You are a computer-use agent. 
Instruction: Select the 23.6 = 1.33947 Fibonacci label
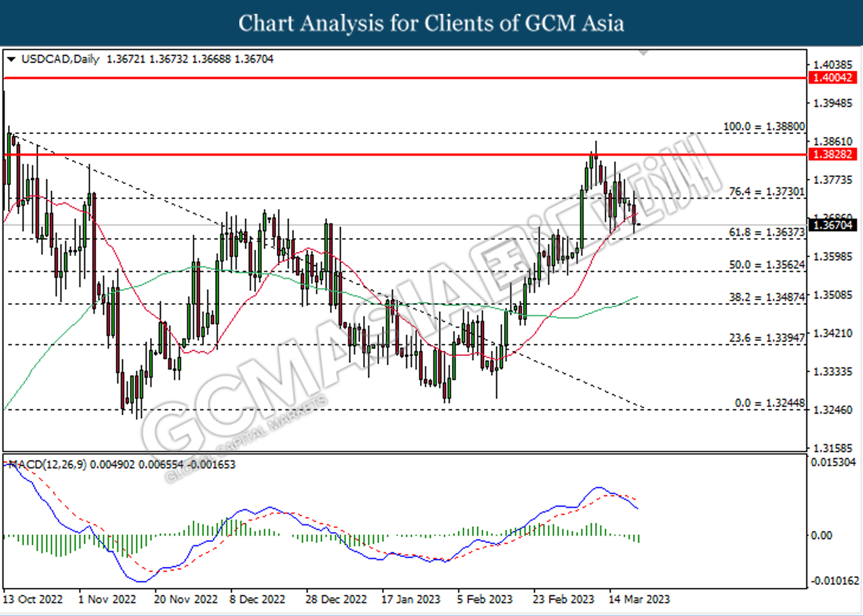pyautogui.click(x=767, y=338)
